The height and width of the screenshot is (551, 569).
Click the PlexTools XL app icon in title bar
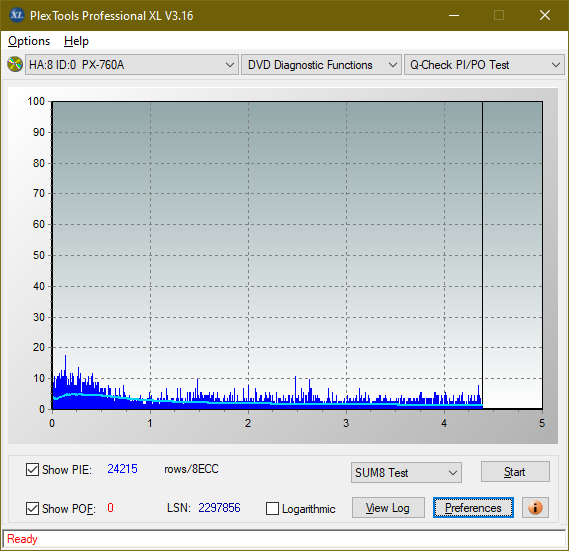(x=16, y=15)
